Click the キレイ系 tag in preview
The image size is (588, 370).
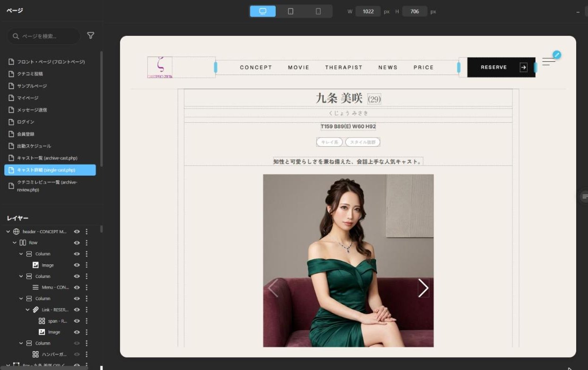tap(330, 142)
